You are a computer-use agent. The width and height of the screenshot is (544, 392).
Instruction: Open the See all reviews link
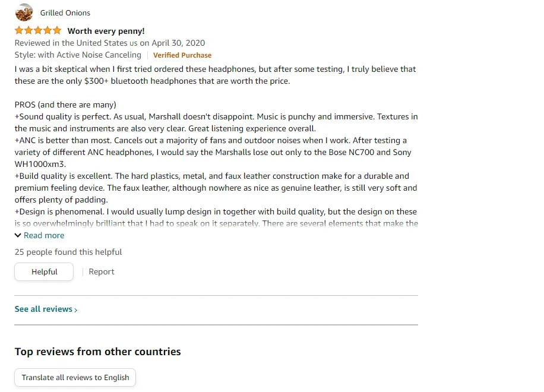click(43, 309)
